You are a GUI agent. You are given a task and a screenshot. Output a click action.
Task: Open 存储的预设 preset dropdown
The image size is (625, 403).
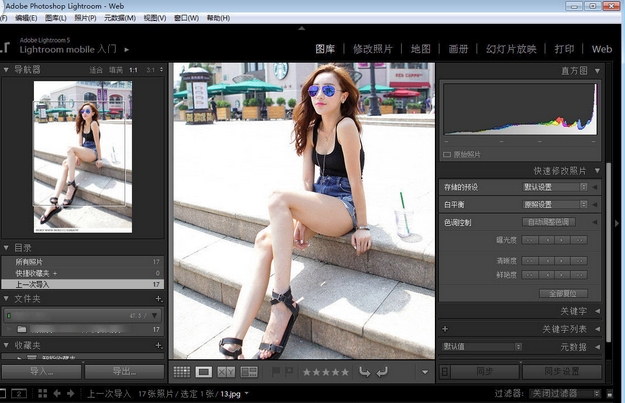[555, 187]
